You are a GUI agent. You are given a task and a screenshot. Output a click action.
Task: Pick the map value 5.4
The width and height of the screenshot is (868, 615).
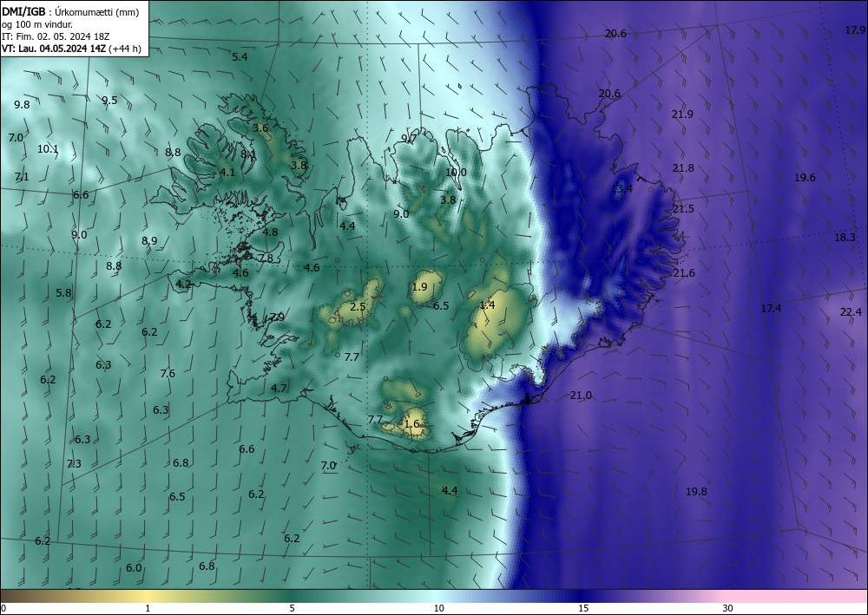click(240, 57)
